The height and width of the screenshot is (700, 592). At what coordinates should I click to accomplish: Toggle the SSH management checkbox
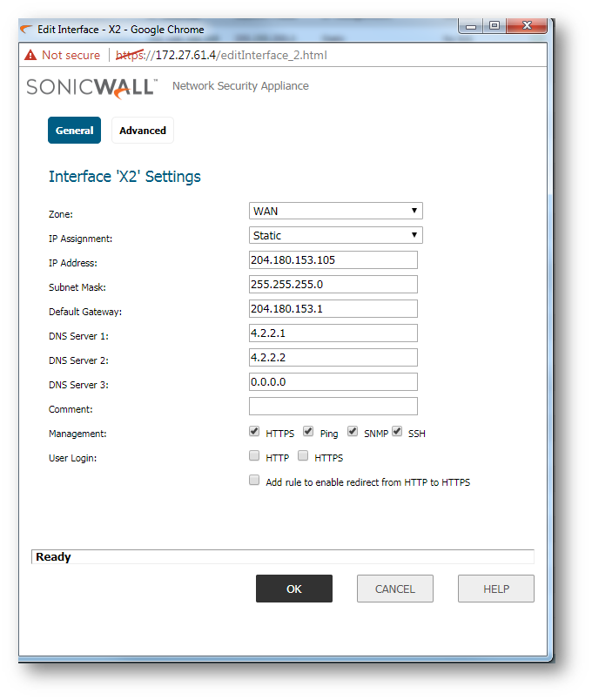(397, 432)
